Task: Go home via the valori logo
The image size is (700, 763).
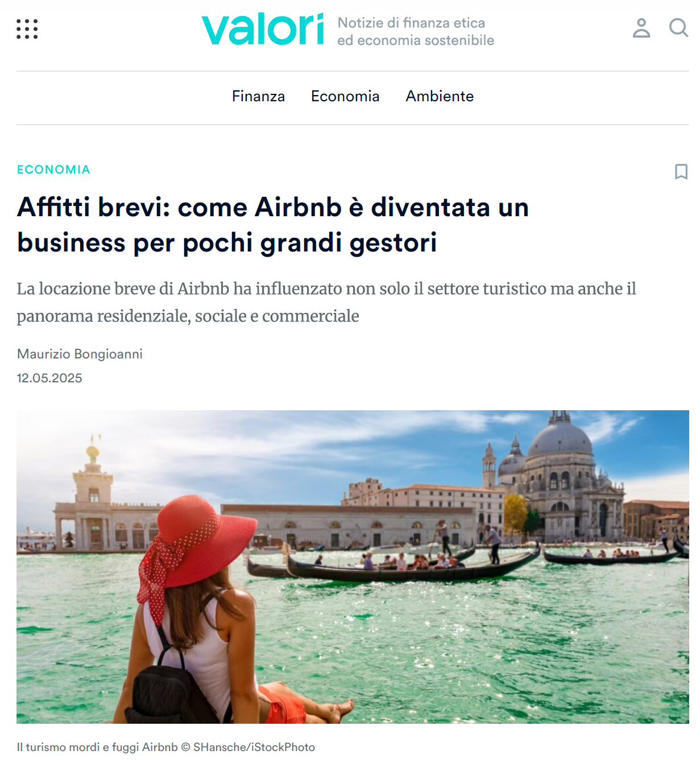Action: (x=263, y=29)
